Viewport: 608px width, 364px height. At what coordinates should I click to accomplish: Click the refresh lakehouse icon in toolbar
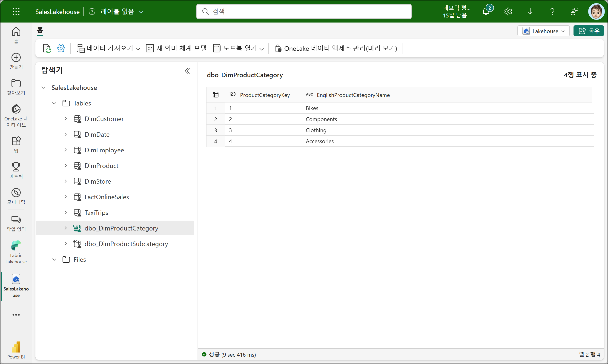pos(47,48)
